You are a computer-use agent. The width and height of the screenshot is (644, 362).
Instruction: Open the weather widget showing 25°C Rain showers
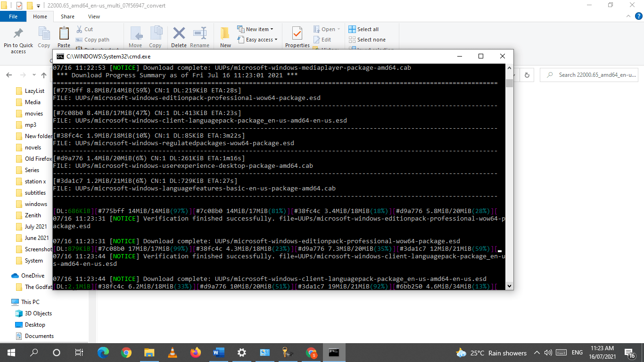[x=491, y=353]
